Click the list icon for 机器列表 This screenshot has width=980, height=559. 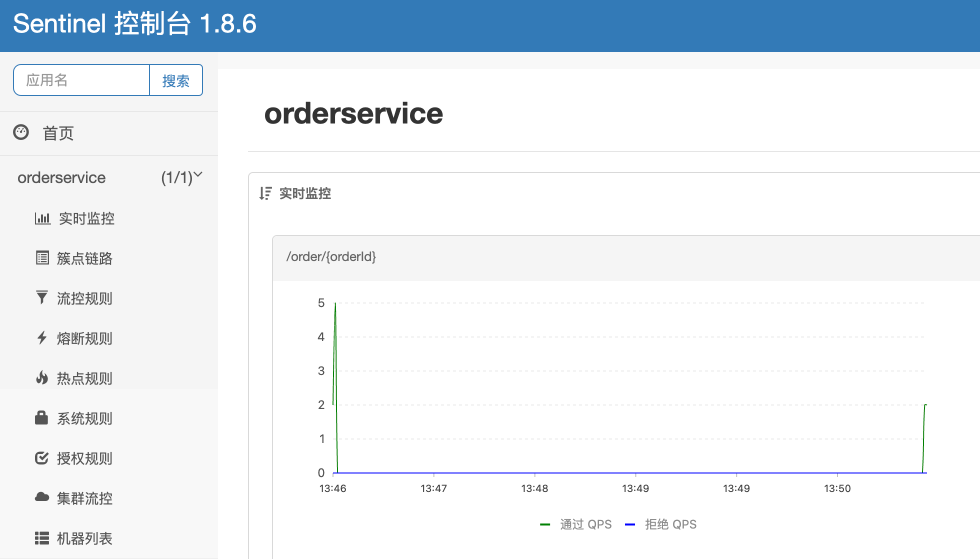pos(42,538)
